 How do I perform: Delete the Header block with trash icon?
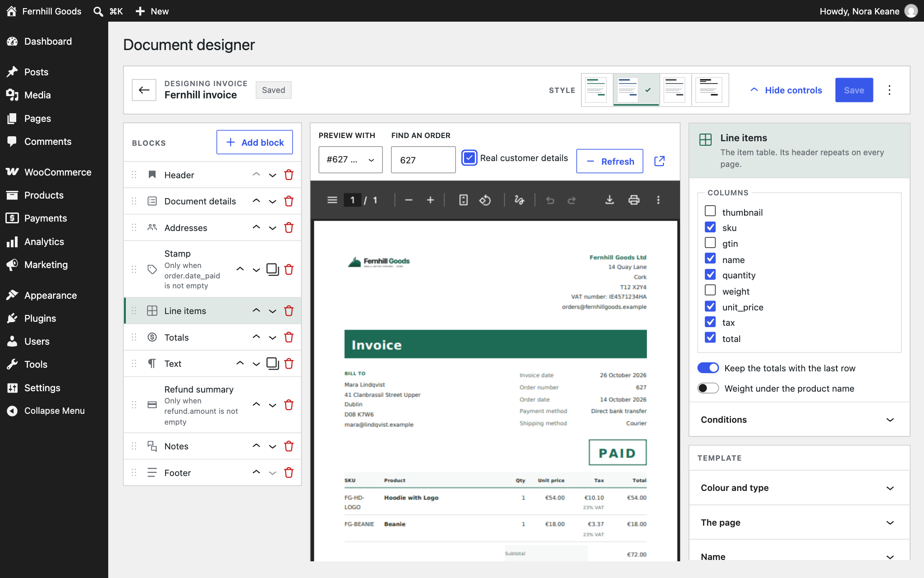[x=289, y=175]
